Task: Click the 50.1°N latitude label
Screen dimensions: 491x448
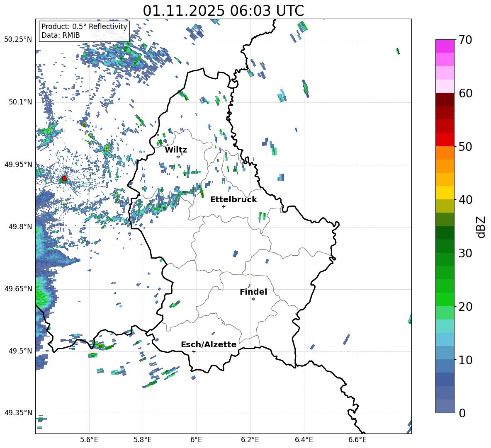Action: (x=20, y=102)
